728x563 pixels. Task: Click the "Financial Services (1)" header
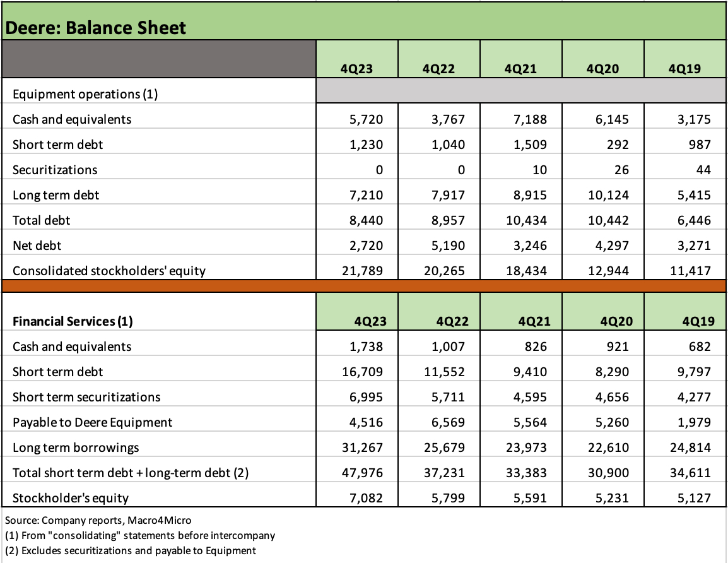click(x=73, y=321)
